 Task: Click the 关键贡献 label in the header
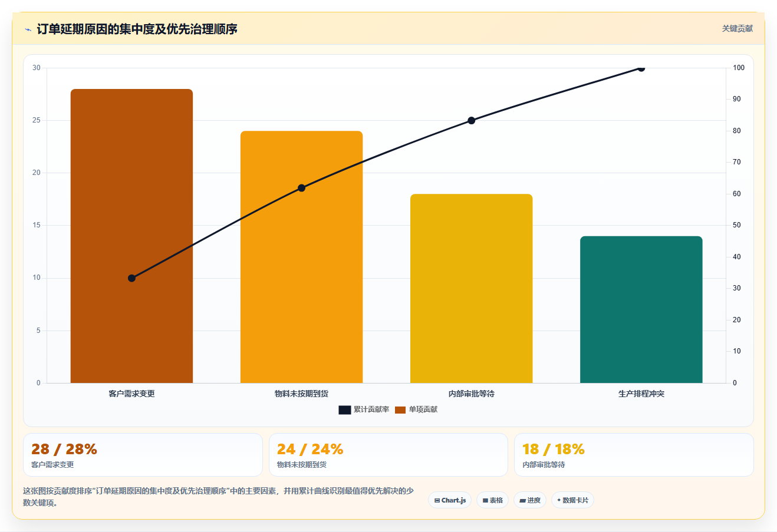[738, 28]
